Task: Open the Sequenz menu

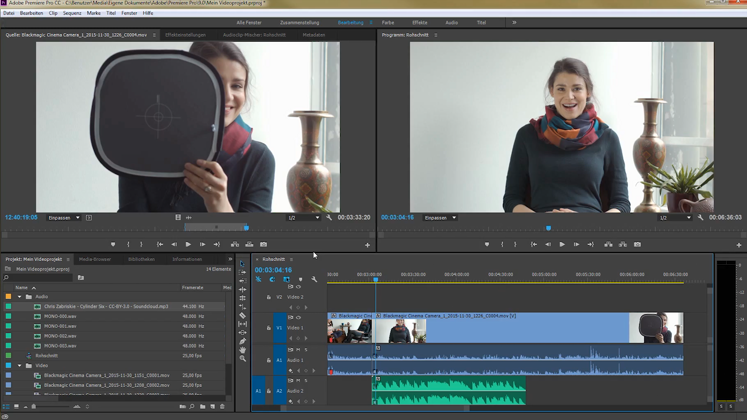Action: tap(72, 13)
